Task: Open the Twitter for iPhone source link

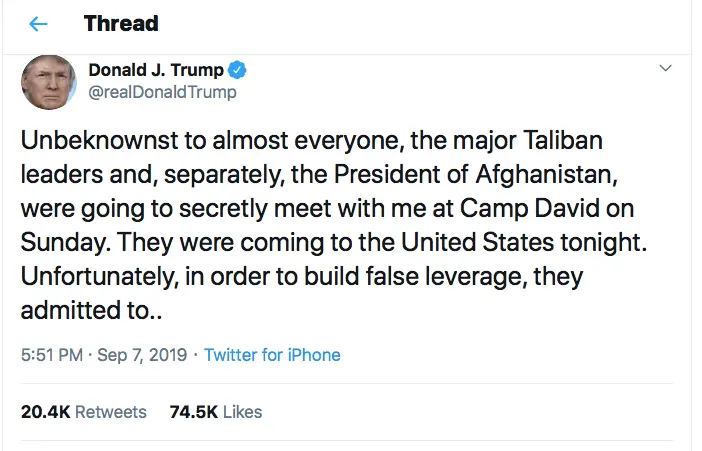Action: 272,355
